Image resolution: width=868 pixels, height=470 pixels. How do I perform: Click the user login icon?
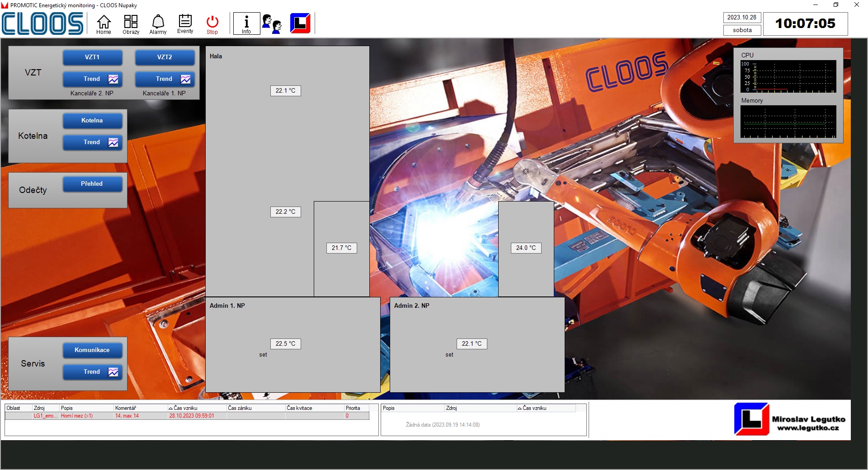pos(272,24)
